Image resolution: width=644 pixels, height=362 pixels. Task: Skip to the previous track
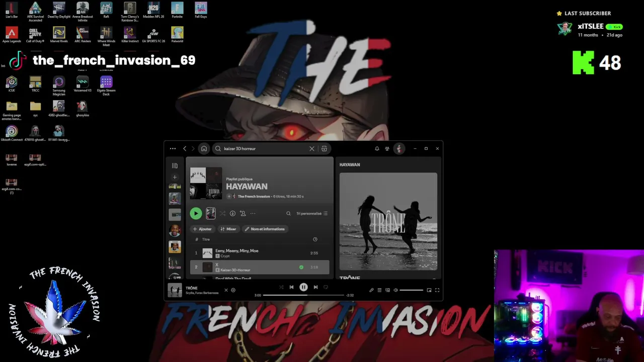click(x=291, y=287)
